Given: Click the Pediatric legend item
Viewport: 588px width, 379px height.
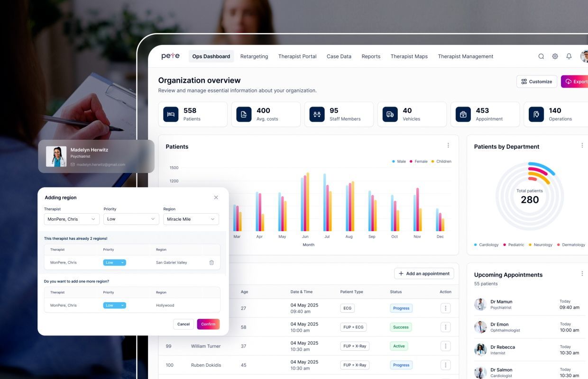Looking at the screenshot, I should coord(514,245).
